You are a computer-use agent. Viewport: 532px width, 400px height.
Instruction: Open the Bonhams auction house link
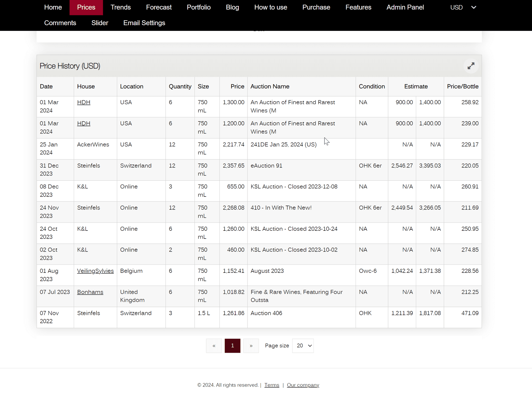coord(90,292)
